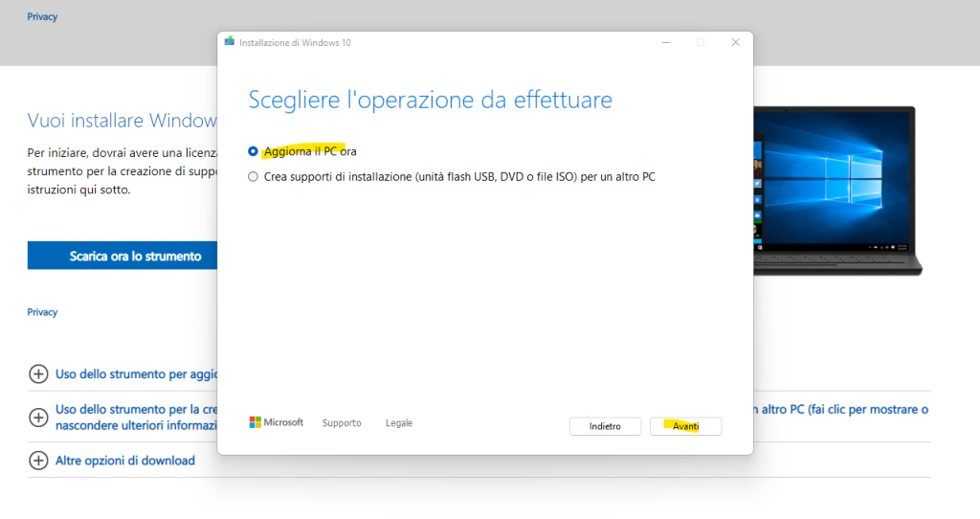Image resolution: width=980 pixels, height=519 pixels.
Task: Click the 'Installazione di Windows 10' title text
Action: [x=294, y=43]
